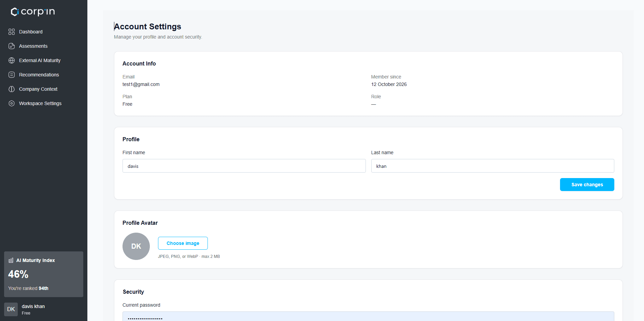Click the Dashboard grid icon
The image size is (644, 321).
tap(12, 32)
